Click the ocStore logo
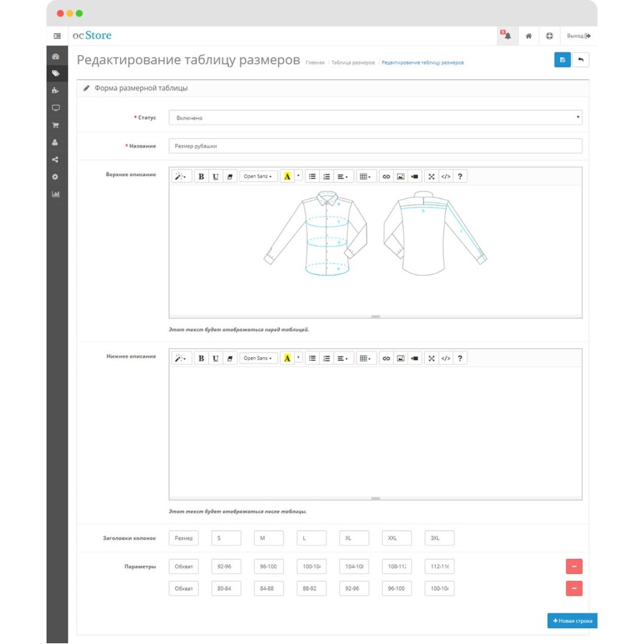The height and width of the screenshot is (644, 644). point(92,36)
